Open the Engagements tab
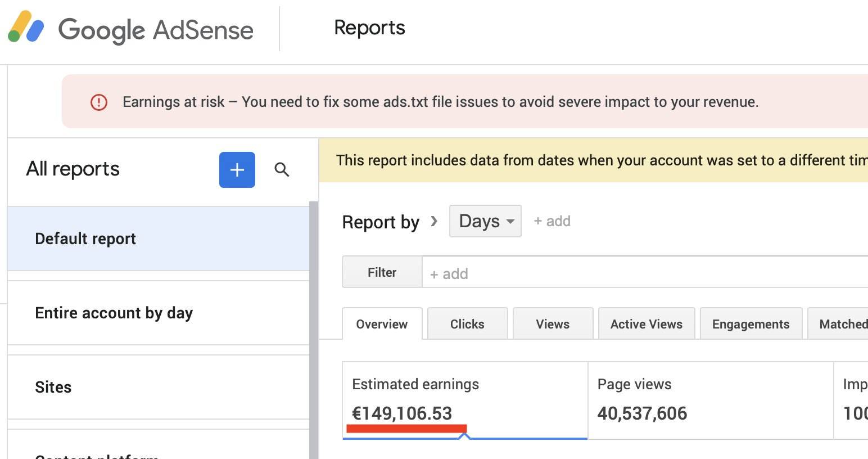This screenshot has width=868, height=459. [x=751, y=324]
